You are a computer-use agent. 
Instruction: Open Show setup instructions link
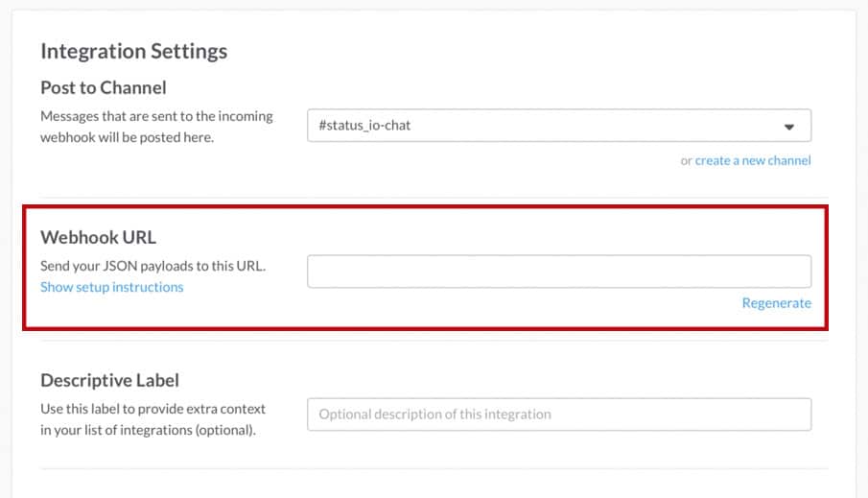[112, 287]
